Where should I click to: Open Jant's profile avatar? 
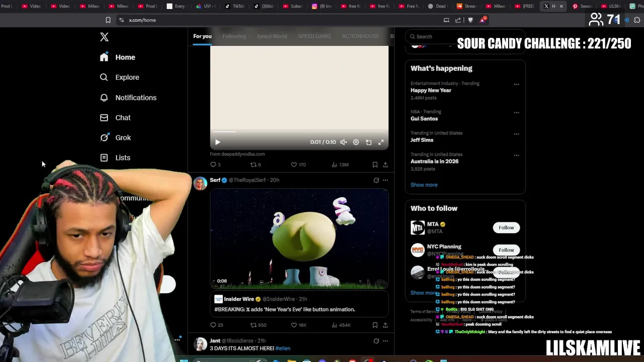(x=200, y=344)
